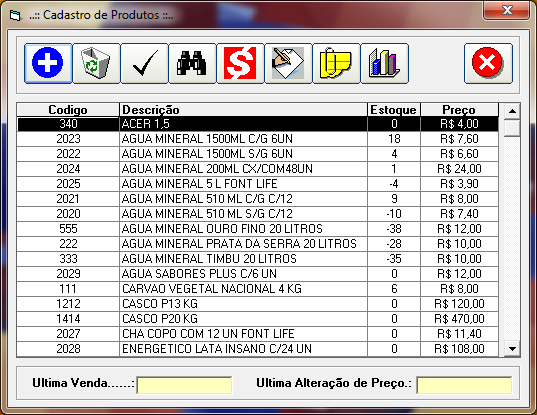The height and width of the screenshot is (415, 537).
Task: Select AGUA MINERAL TIMBU 20 LITROS row
Action: pyautogui.click(x=258, y=259)
